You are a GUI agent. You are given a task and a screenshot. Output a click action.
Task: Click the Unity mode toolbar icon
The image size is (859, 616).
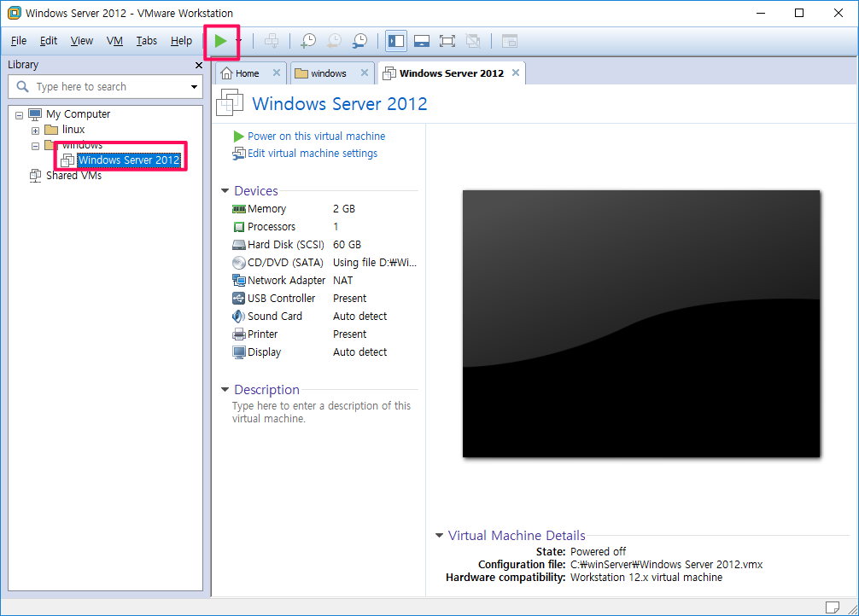pyautogui.click(x=473, y=41)
